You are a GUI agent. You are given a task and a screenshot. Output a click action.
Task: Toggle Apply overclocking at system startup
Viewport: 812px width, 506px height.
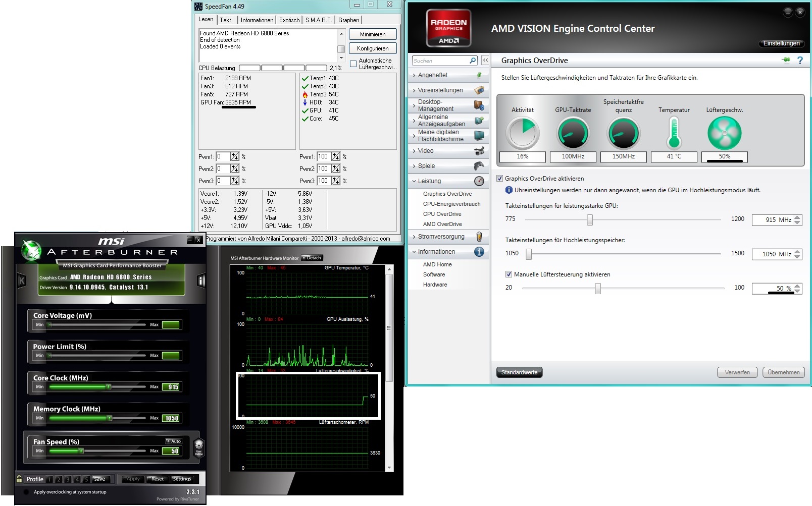[26, 492]
